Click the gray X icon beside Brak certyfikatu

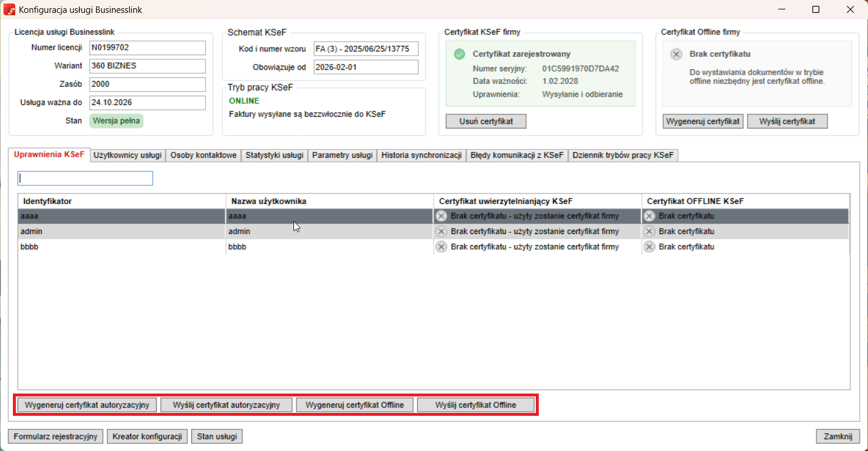[x=676, y=54]
